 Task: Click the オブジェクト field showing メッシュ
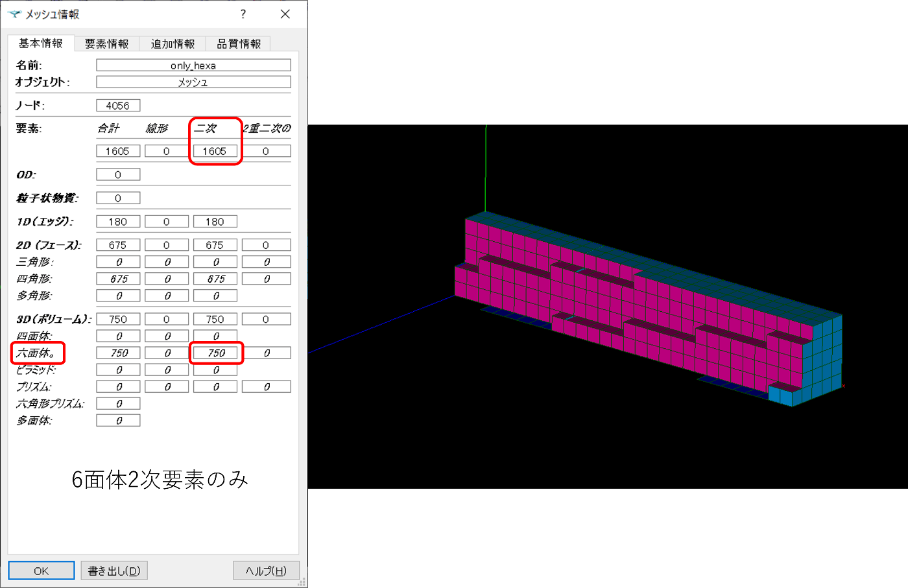(x=193, y=82)
